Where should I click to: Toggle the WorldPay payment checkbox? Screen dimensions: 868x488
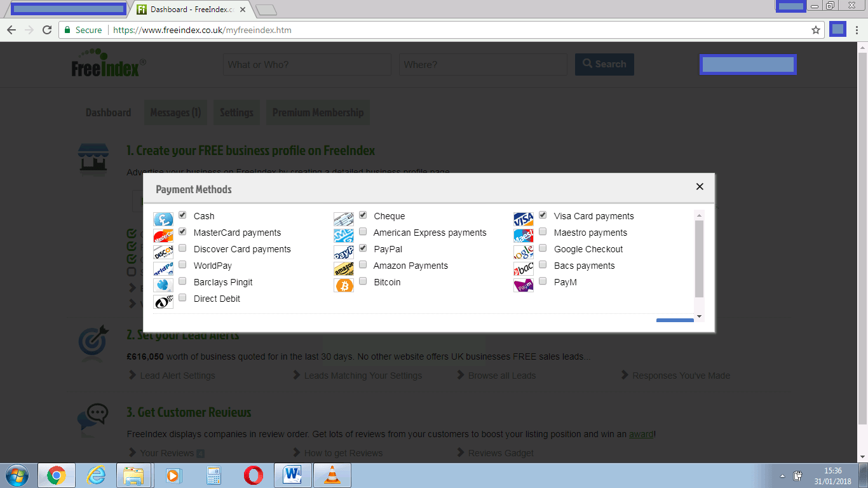pos(182,264)
